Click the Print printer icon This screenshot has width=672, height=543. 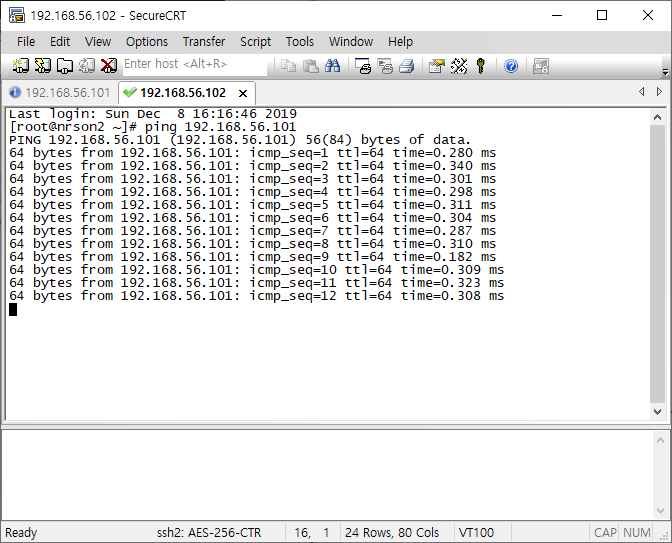407,66
